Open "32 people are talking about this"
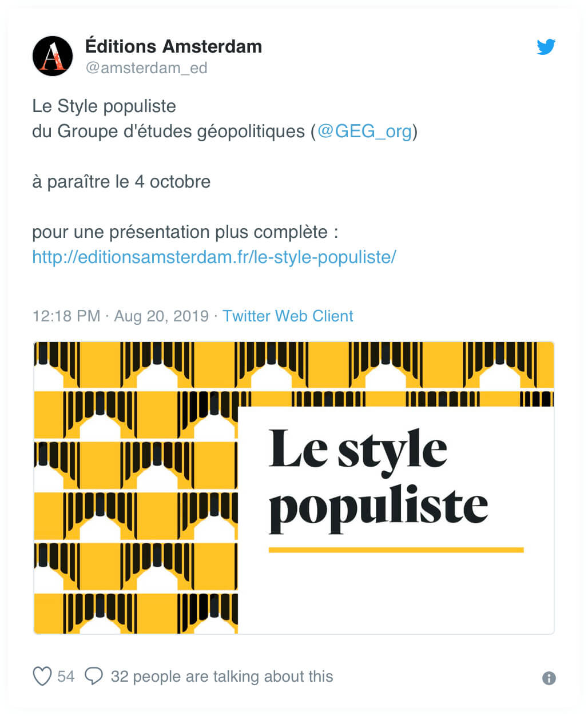The image size is (588, 716). click(221, 677)
